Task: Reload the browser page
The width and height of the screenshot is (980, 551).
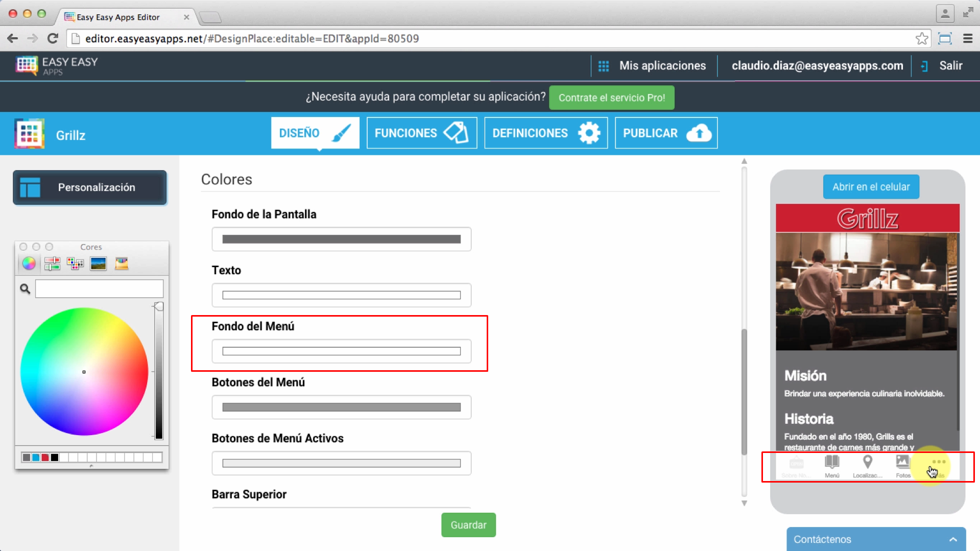Action: click(53, 39)
